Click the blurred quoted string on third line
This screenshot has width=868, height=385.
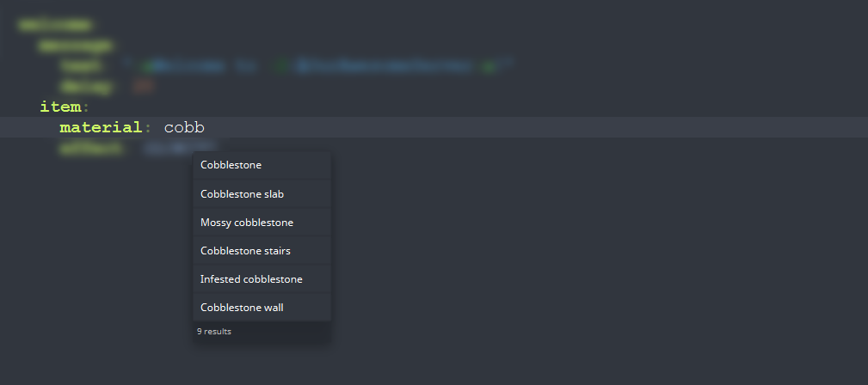click(x=318, y=66)
